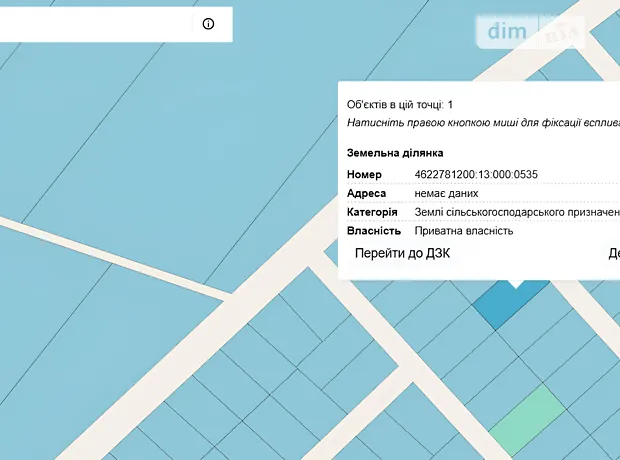Click the cadastral number 4622781200:13:000:0535
The height and width of the screenshot is (460, 620).
click(x=476, y=174)
